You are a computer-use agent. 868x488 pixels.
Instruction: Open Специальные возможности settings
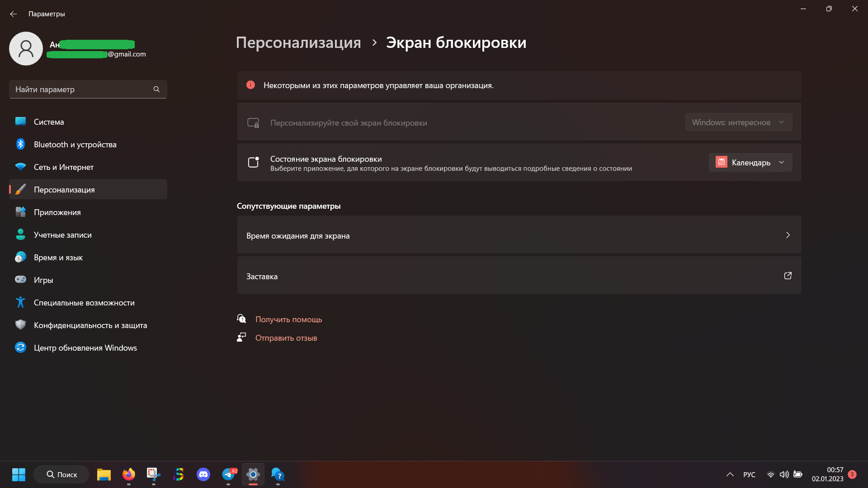coord(84,302)
